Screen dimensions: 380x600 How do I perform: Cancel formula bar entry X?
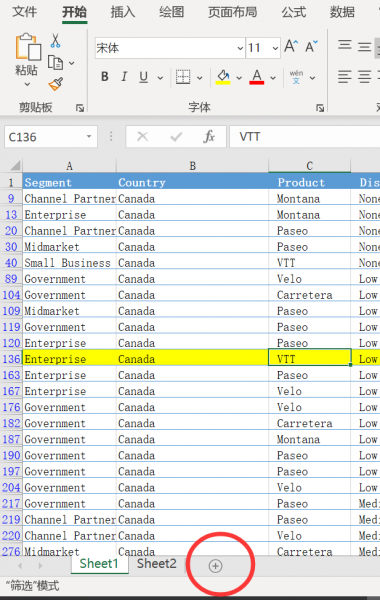pyautogui.click(x=142, y=137)
